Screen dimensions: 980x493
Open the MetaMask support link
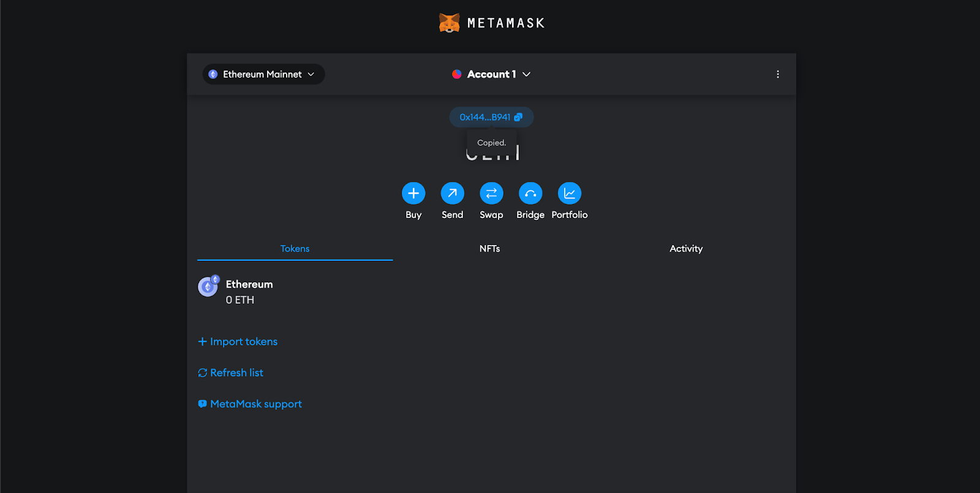point(255,404)
